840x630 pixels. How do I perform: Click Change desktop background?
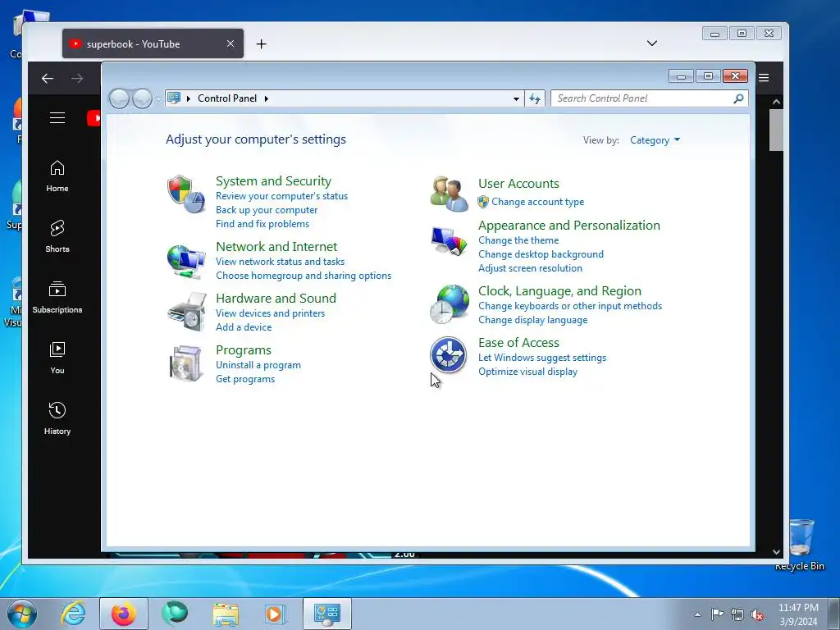[541, 254]
